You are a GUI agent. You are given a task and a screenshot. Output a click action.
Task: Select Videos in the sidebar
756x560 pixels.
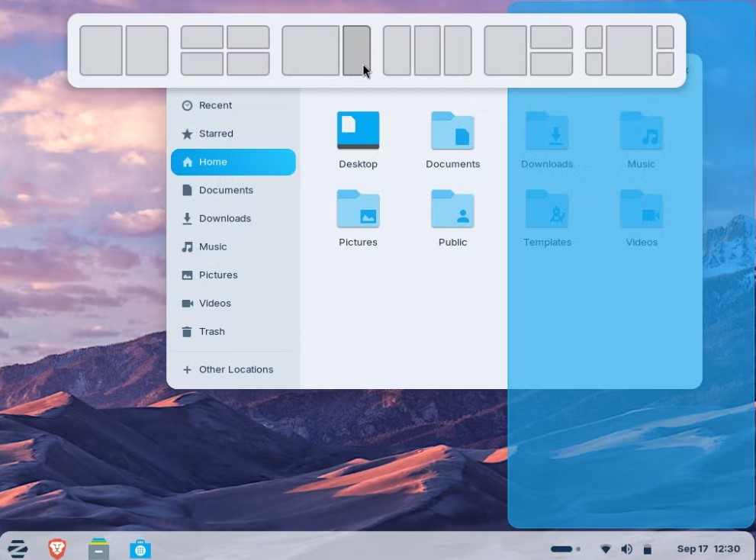[214, 303]
